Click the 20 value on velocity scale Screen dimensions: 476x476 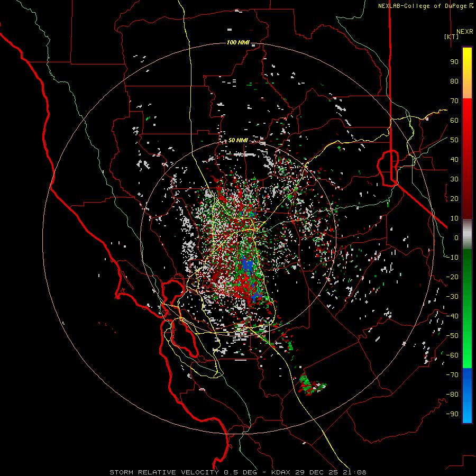coord(454,198)
